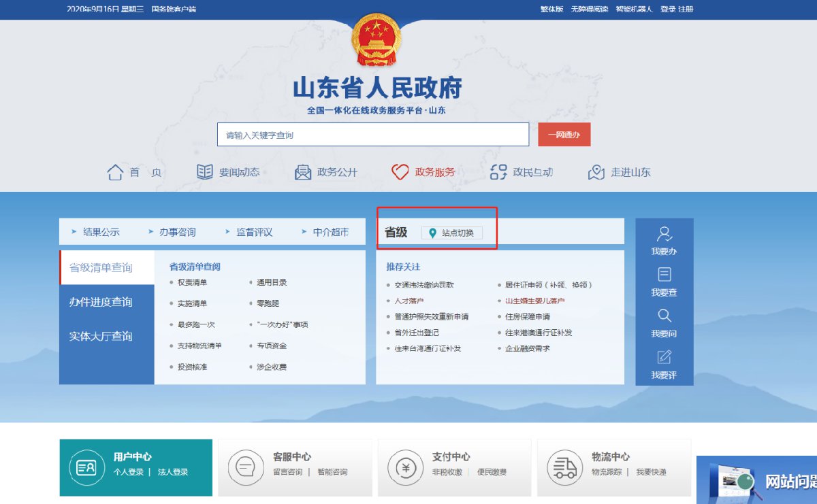Select the red heart 政务服务 icon
The height and width of the screenshot is (504, 817).
coord(400,172)
